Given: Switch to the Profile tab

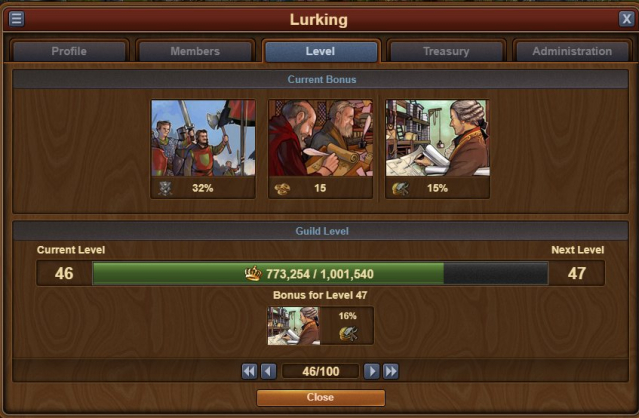Looking at the screenshot, I should point(69,51).
